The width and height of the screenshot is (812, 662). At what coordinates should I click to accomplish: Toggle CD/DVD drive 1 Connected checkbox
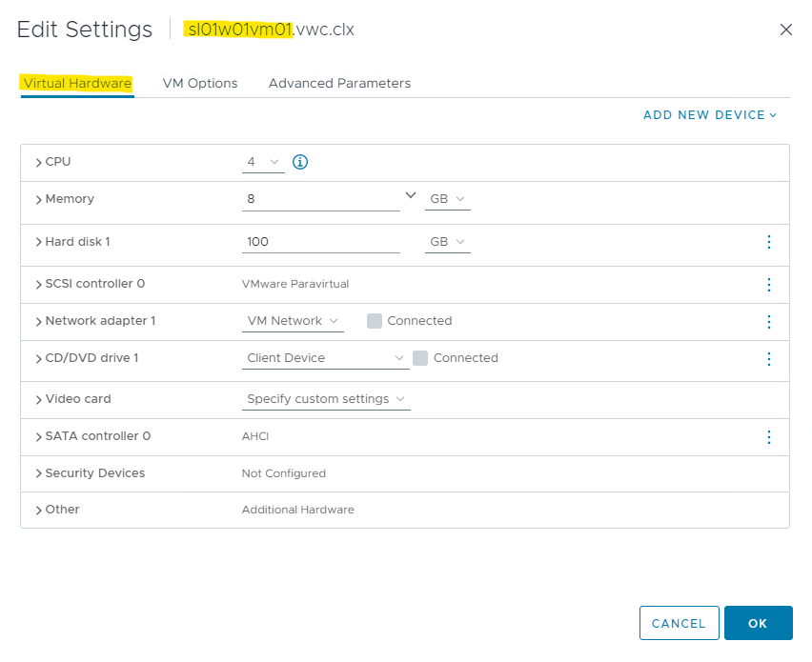pos(420,358)
